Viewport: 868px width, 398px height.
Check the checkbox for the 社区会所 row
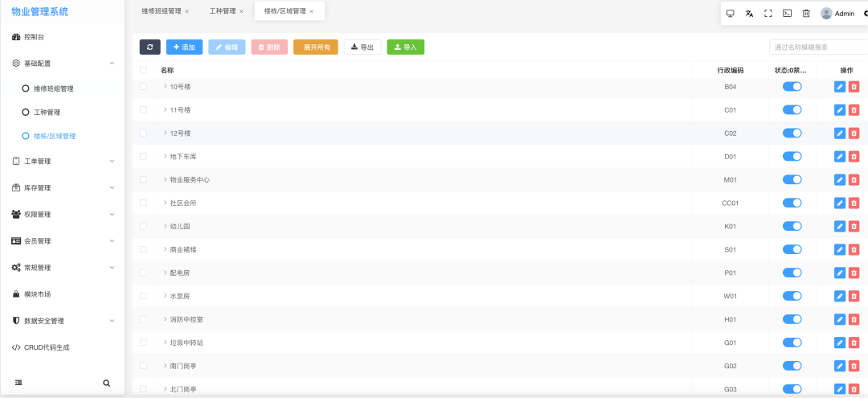coord(143,203)
